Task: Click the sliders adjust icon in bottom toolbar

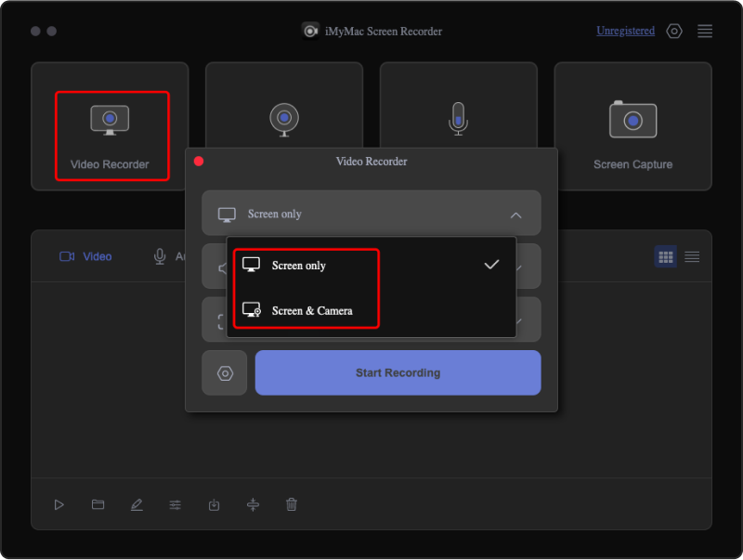Action: click(x=176, y=504)
